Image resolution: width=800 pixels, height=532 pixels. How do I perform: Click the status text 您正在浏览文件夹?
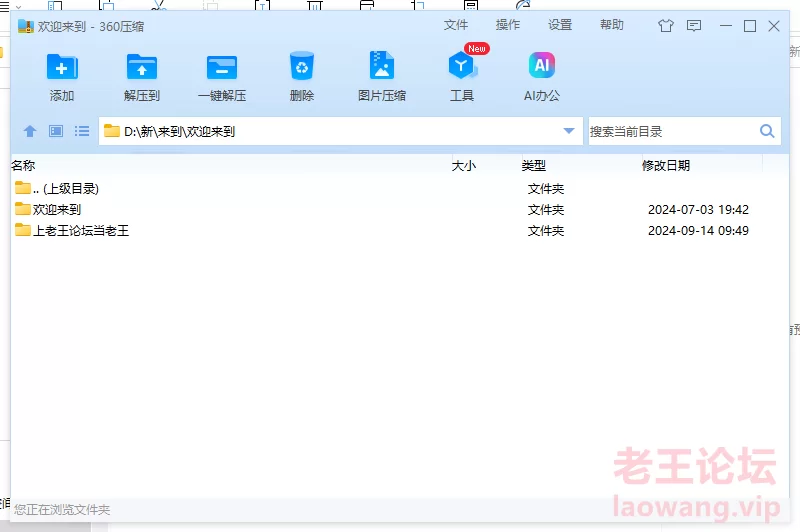62,510
